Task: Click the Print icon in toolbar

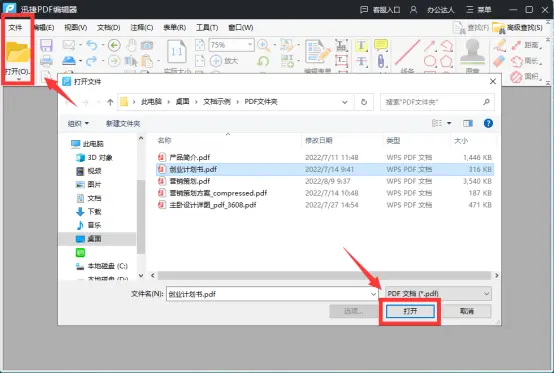Action: [46, 61]
